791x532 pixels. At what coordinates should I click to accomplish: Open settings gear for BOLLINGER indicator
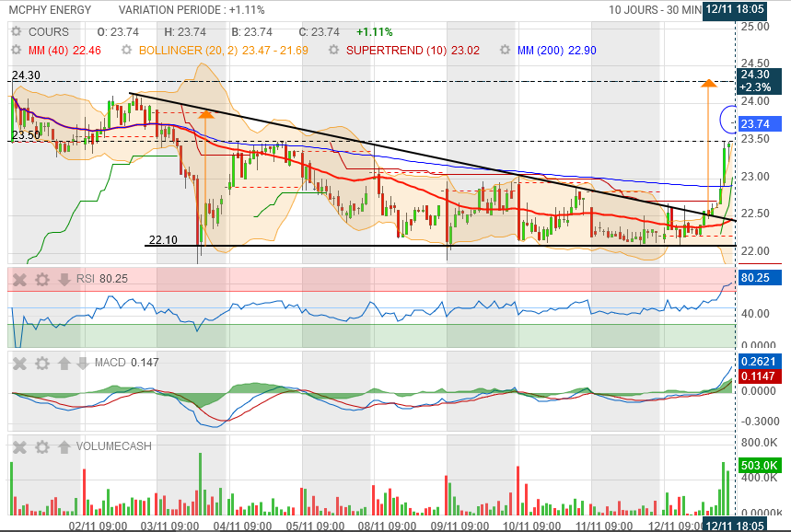[127, 51]
